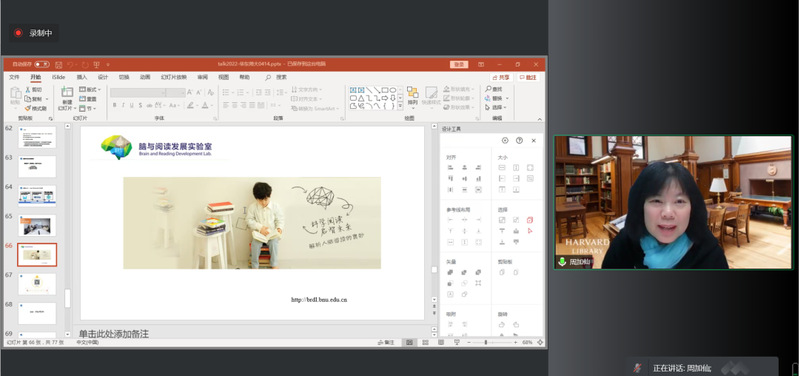Toggle the AutoSave (自动保存) switch
Image resolution: width=799 pixels, height=376 pixels.
(x=42, y=65)
